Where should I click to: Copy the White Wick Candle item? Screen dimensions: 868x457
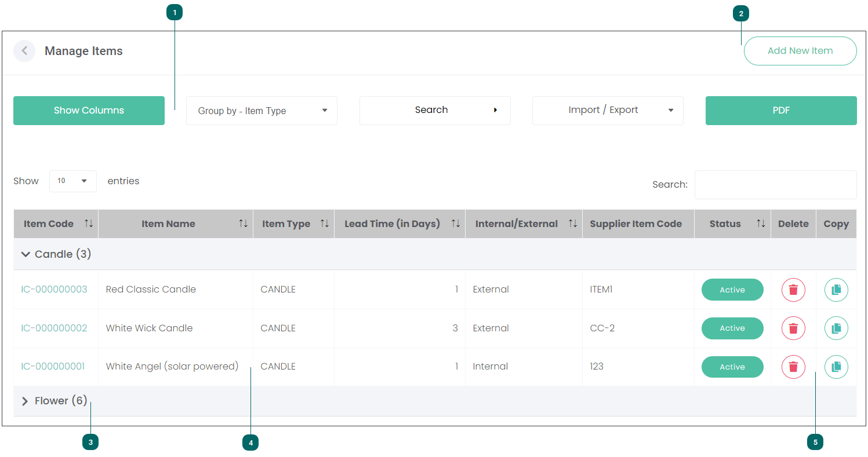836,328
